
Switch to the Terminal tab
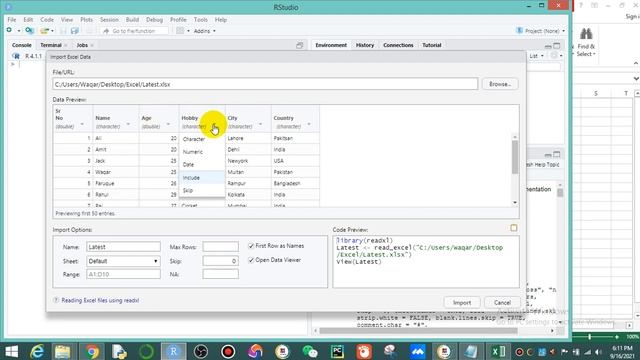coord(51,45)
